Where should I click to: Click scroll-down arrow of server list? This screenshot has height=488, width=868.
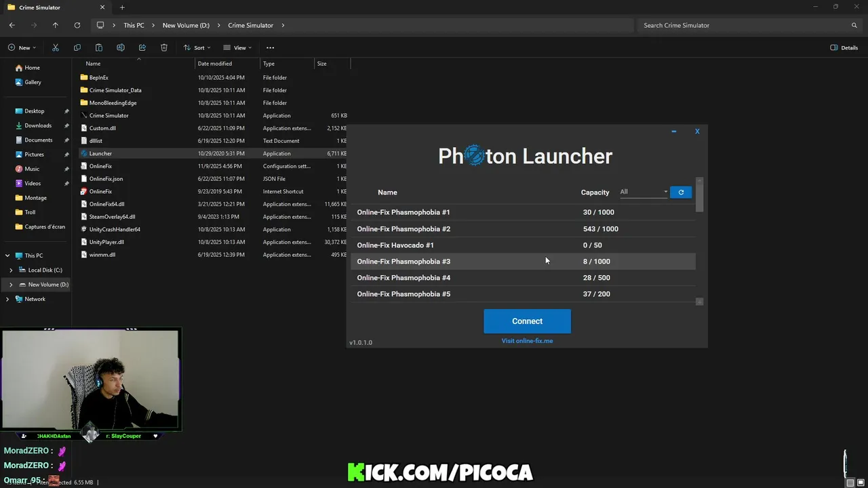coord(700,302)
